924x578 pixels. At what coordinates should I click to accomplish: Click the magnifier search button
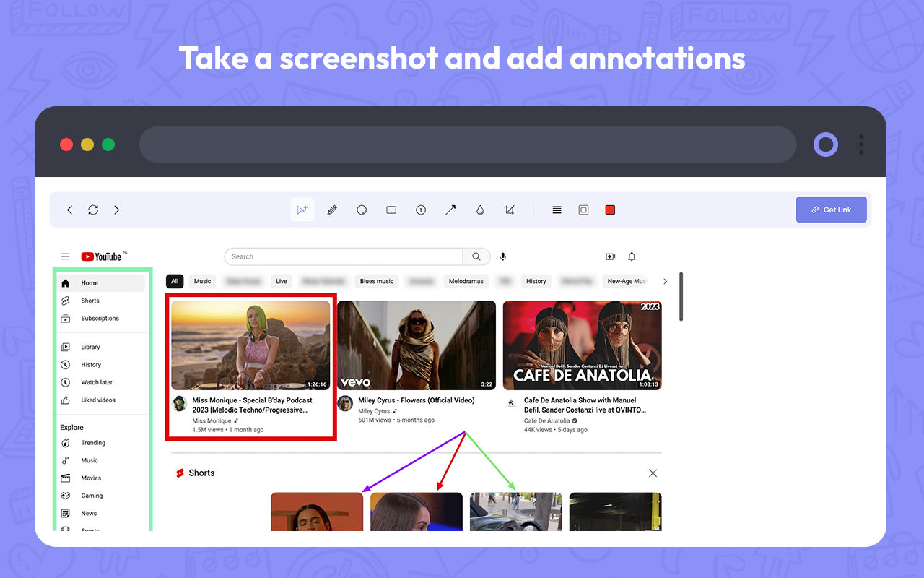point(476,256)
